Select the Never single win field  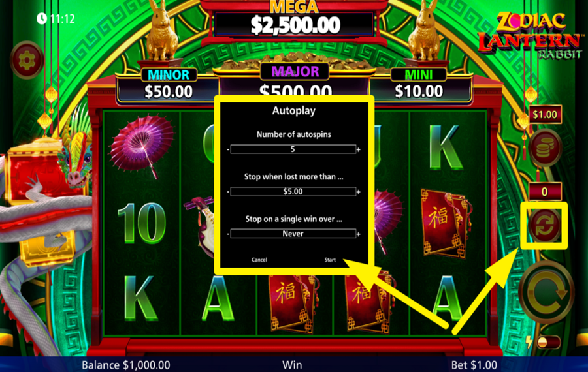293,234
